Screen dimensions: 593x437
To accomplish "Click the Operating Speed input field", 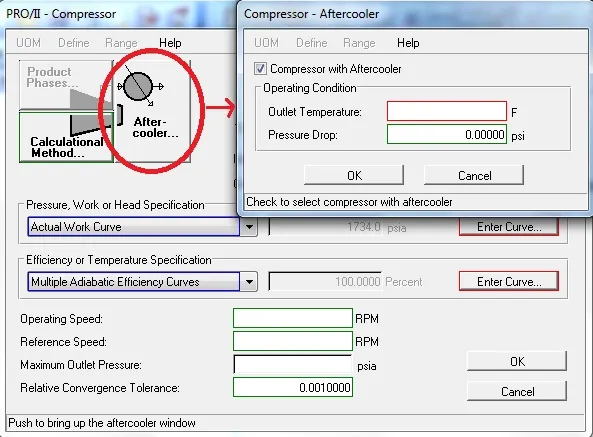I will point(293,318).
